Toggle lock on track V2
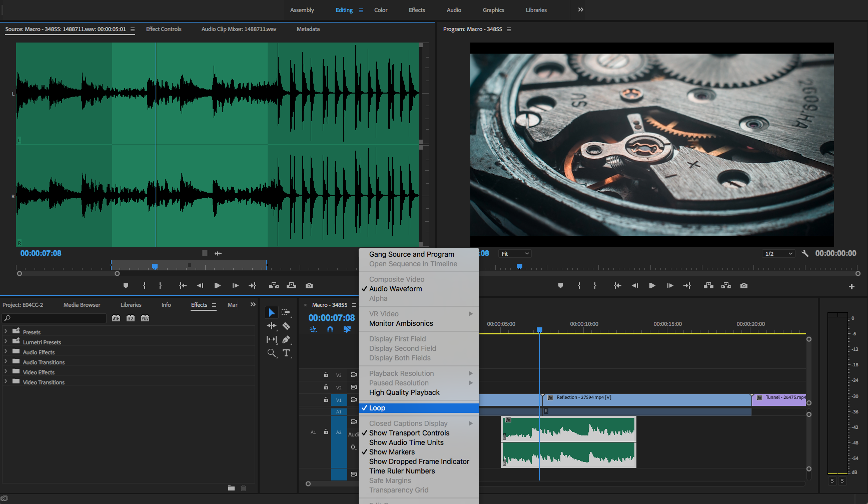 click(326, 387)
